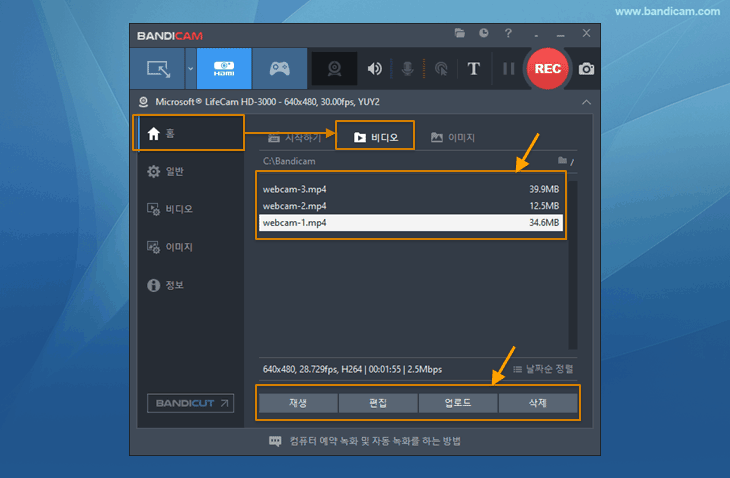Select the screen recording mode icon
Viewport: 730px width, 478px height.
158,69
